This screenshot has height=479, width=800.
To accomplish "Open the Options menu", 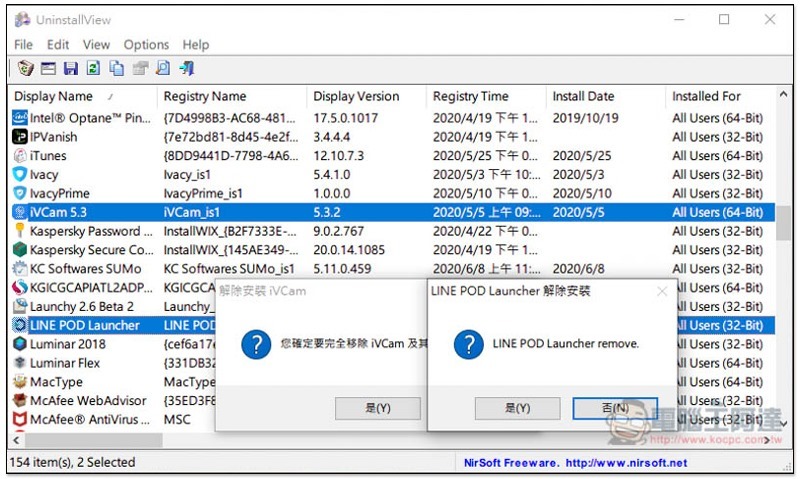I will click(146, 44).
